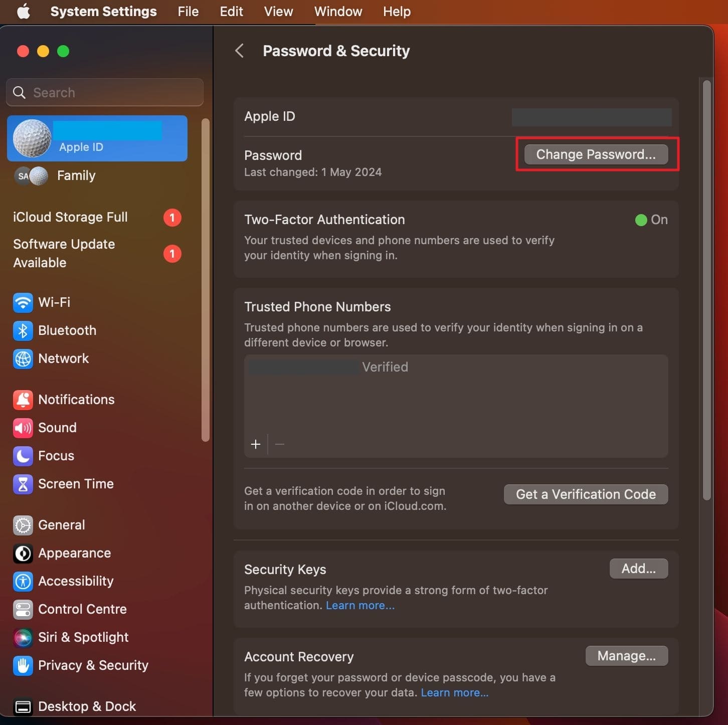Screen dimensions: 728x725
Task: Click the Sound speaker icon
Action: (x=23, y=428)
